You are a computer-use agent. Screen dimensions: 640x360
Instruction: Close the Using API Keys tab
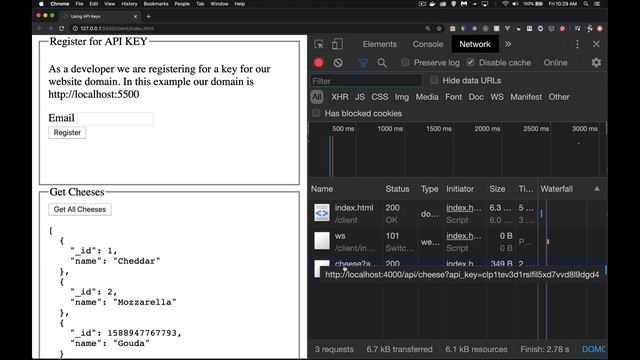pyautogui.click(x=136, y=16)
